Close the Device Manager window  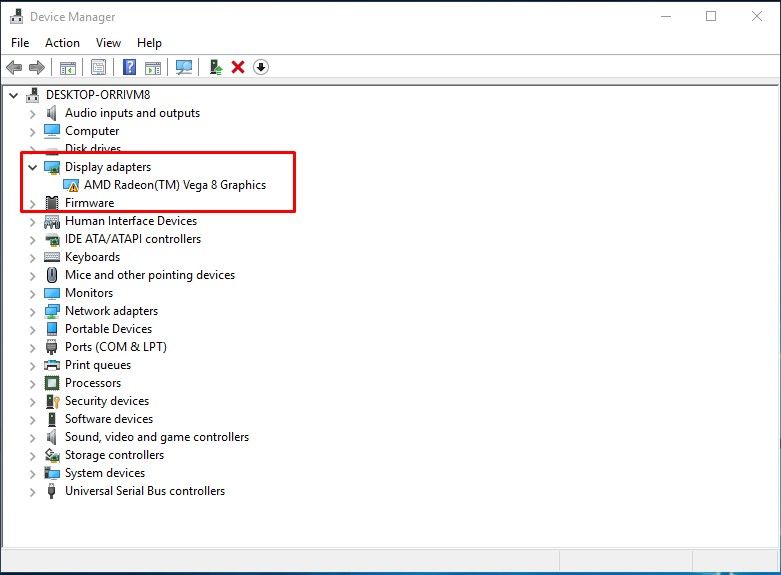click(x=757, y=16)
